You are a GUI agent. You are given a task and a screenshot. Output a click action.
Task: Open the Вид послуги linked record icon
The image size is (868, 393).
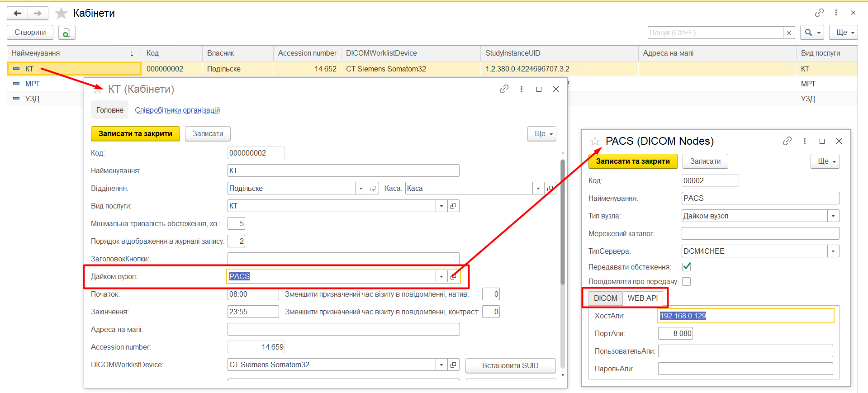453,206
